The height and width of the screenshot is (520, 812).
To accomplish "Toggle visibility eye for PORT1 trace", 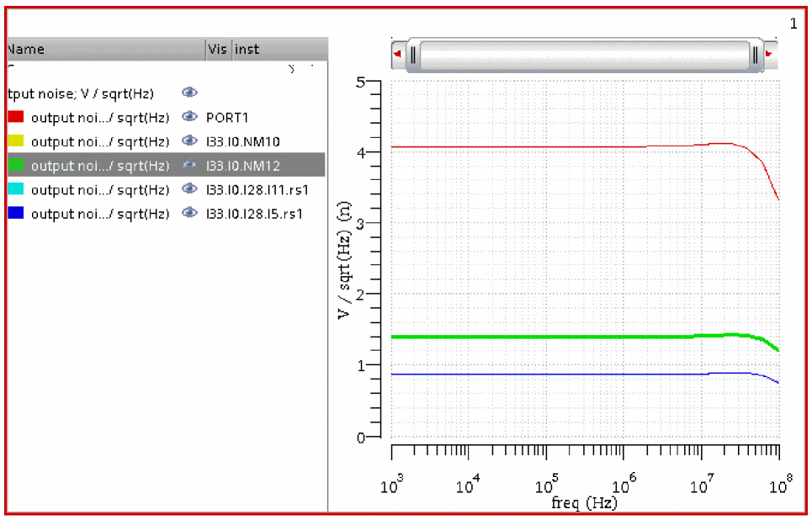I will click(189, 118).
